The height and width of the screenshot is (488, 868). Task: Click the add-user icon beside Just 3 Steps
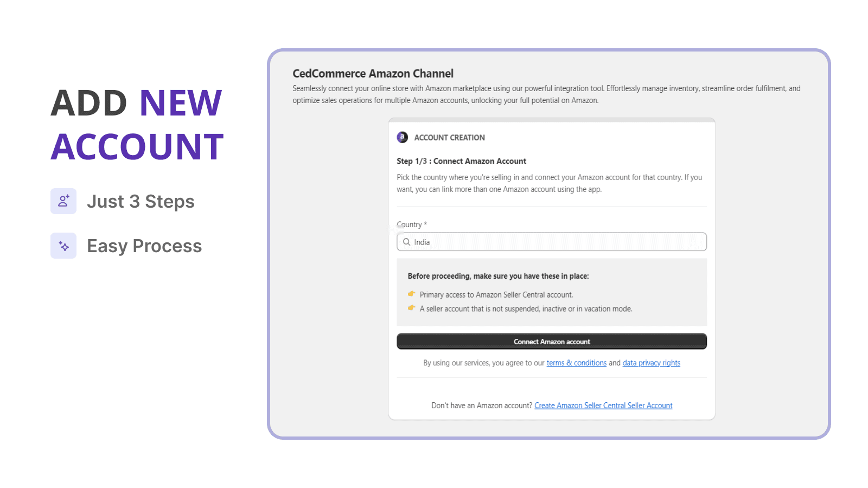63,201
